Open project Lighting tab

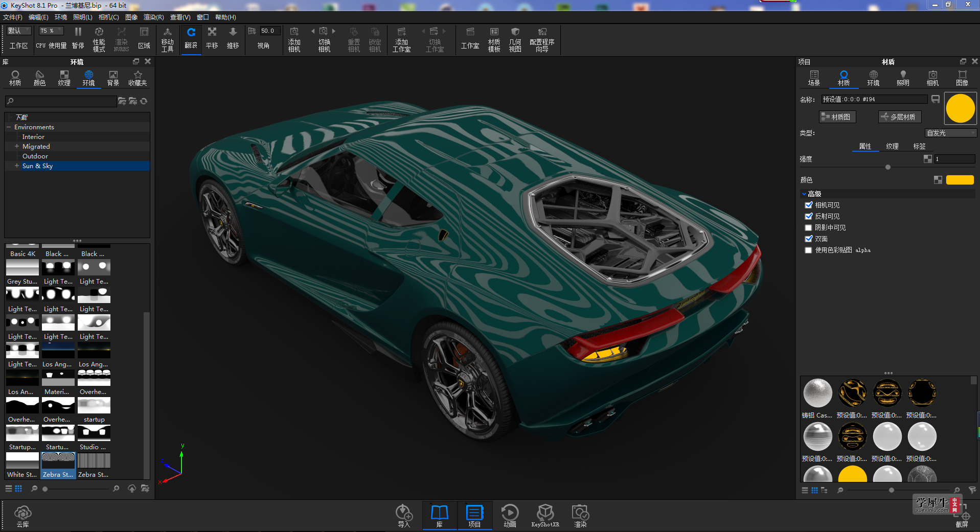pyautogui.click(x=903, y=79)
